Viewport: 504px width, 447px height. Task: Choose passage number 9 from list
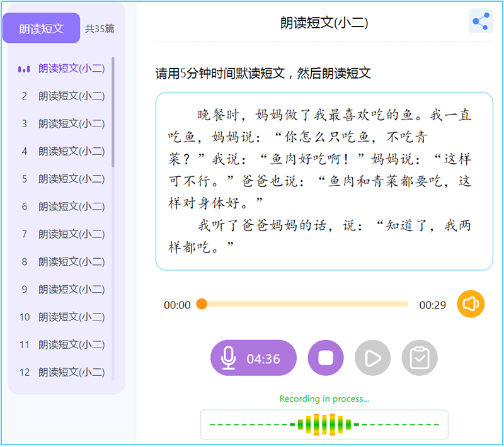pos(71,290)
